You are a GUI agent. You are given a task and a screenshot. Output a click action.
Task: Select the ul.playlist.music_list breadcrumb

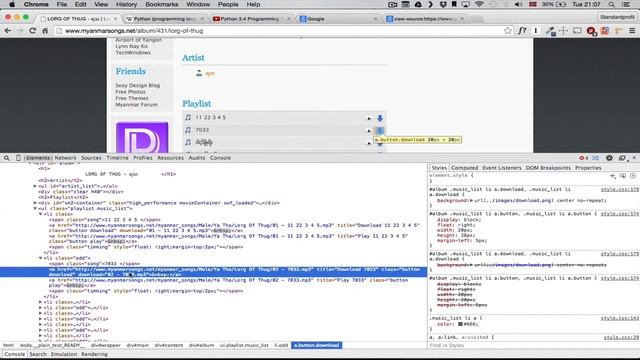[244, 345]
